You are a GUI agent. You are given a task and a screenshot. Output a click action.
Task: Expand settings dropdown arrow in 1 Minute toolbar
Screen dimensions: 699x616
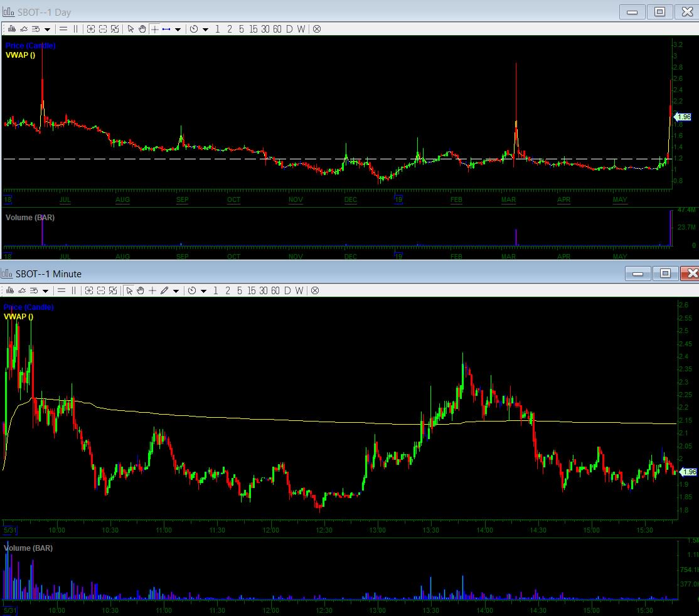tap(45, 291)
